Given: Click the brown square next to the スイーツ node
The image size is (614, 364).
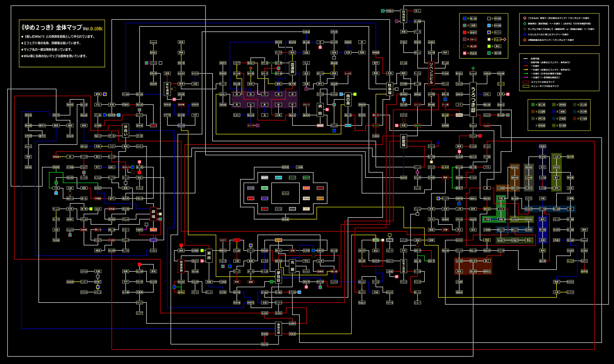Looking at the screenshot, I should [258, 126].
